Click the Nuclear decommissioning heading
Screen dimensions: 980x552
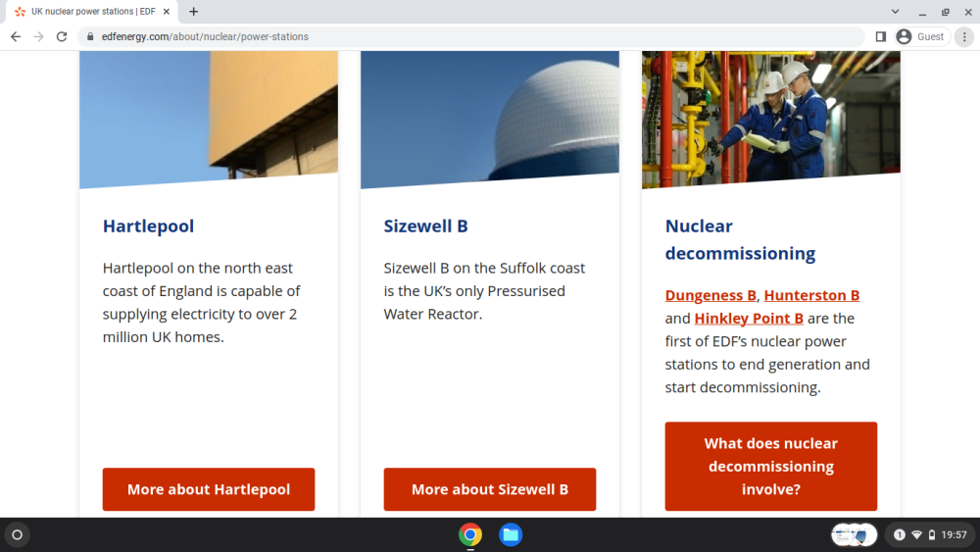740,239
